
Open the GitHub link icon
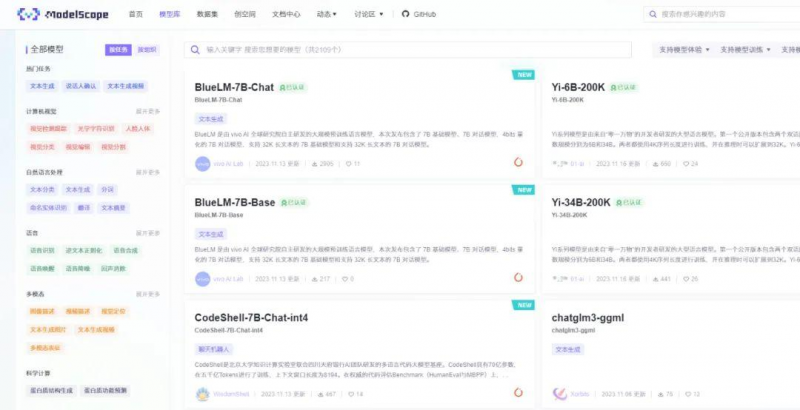(406, 14)
